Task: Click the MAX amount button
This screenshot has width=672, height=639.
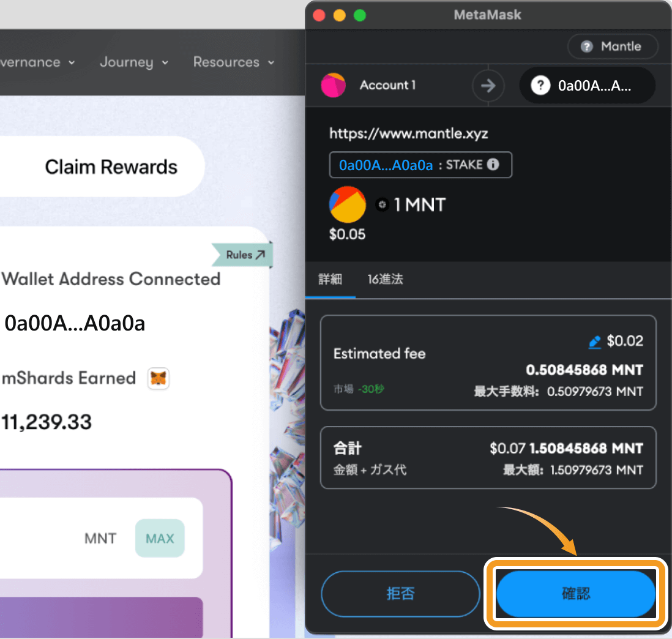Action: coord(160,538)
